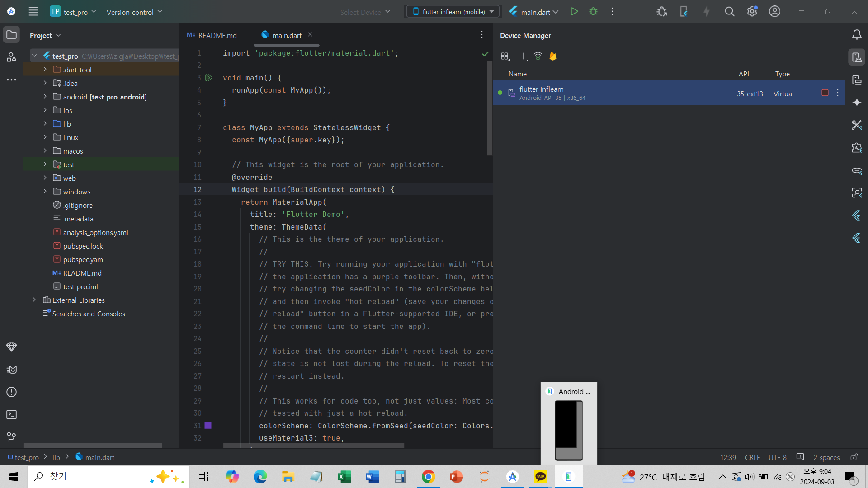Pair devices using Wi-Fi icon
Screen dimensions: 868x488
pos(538,56)
